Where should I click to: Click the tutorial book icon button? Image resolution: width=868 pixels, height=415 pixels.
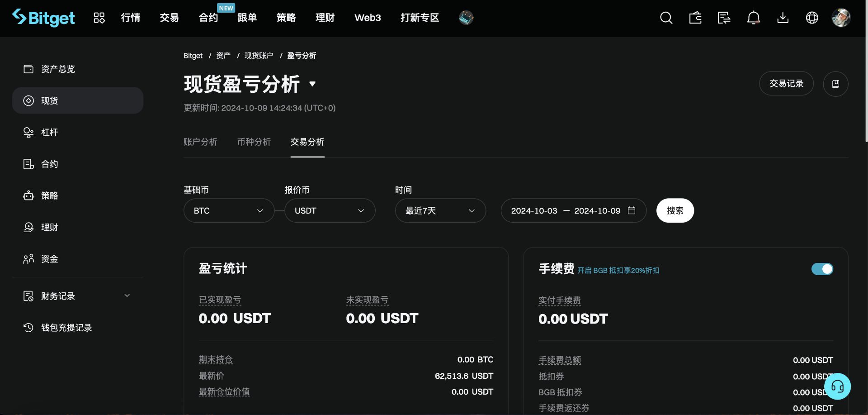point(835,84)
